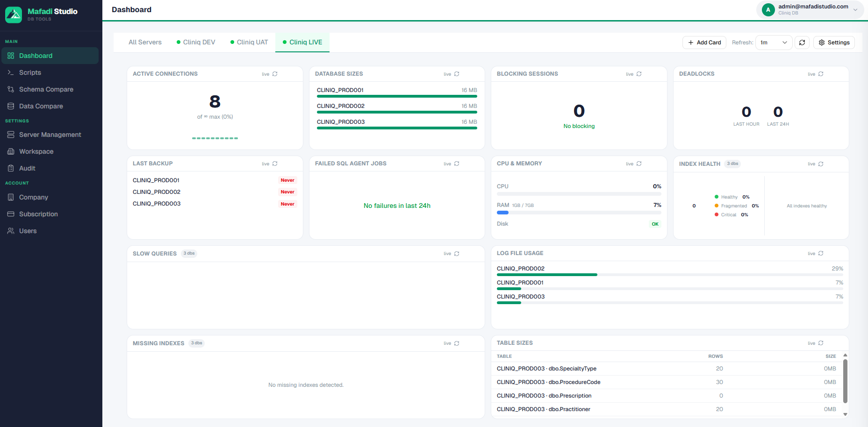Click the ROWS column header
The width and height of the screenshot is (868, 427).
716,356
